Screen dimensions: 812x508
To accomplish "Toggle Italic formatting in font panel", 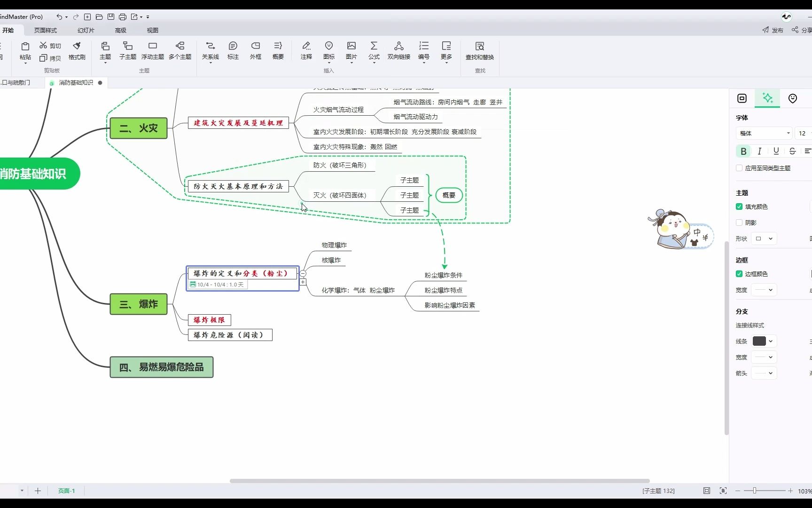I will [759, 151].
